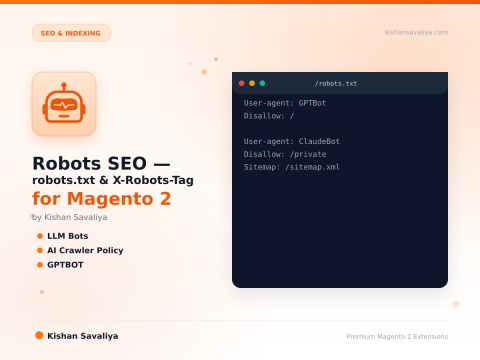
Task: Click the SEO & INDEXING badge
Action: tap(71, 33)
